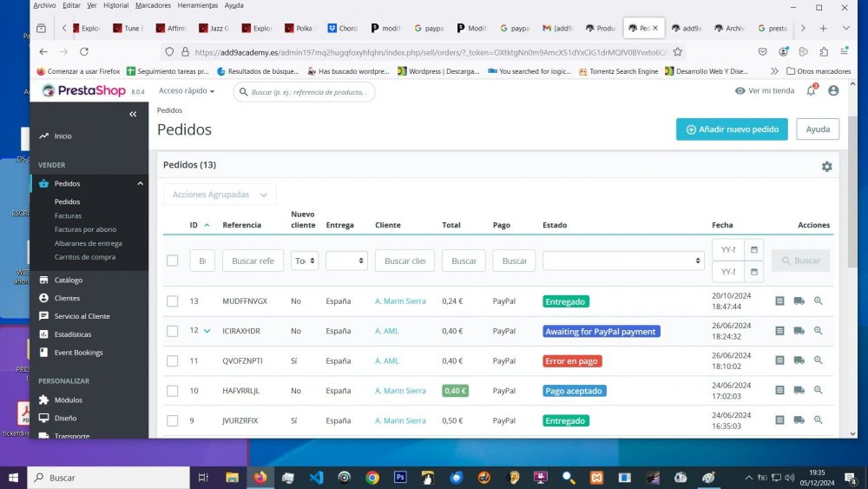This screenshot has width=868, height=489.
Task: Open Acciones Agrupadas dropdown
Action: click(x=220, y=195)
